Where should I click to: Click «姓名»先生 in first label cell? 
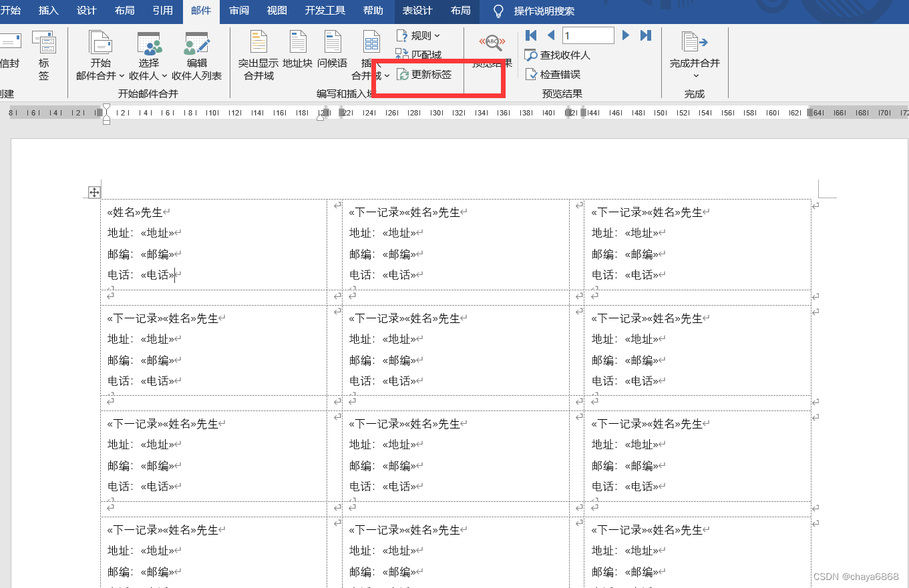pyautogui.click(x=135, y=212)
